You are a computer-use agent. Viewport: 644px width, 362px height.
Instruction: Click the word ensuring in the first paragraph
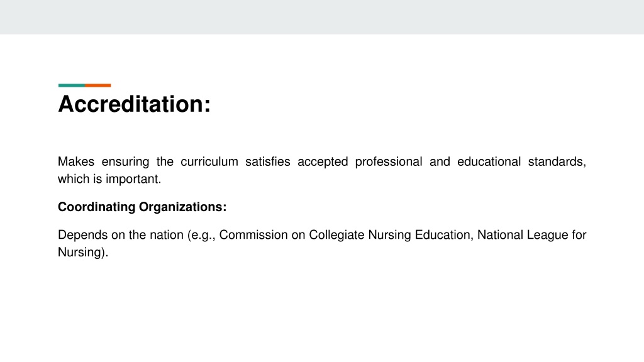point(125,162)
